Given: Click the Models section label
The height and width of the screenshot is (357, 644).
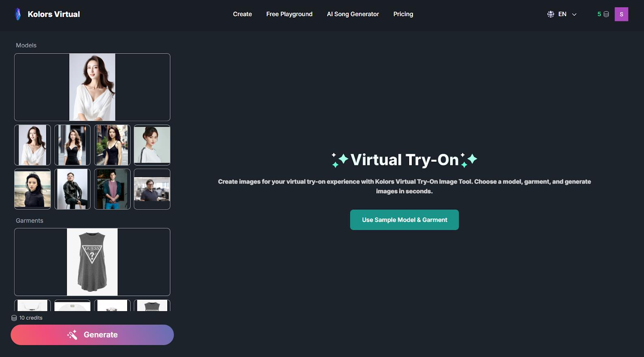Looking at the screenshot, I should point(26,45).
